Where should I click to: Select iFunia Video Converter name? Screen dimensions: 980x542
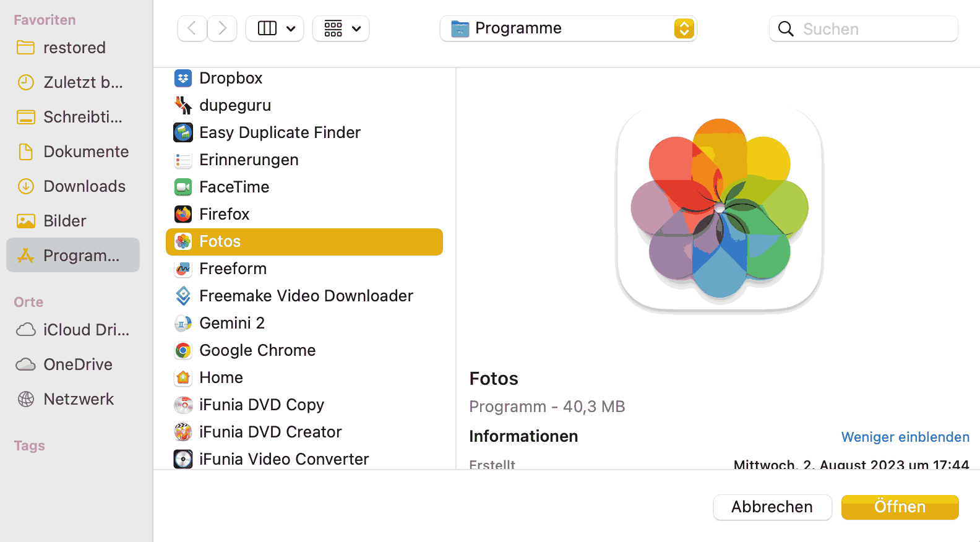pos(284,459)
